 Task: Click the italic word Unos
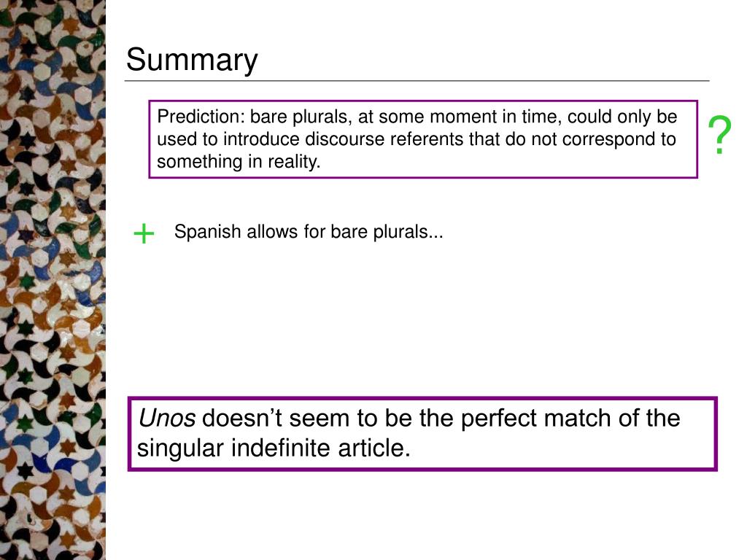point(167,418)
